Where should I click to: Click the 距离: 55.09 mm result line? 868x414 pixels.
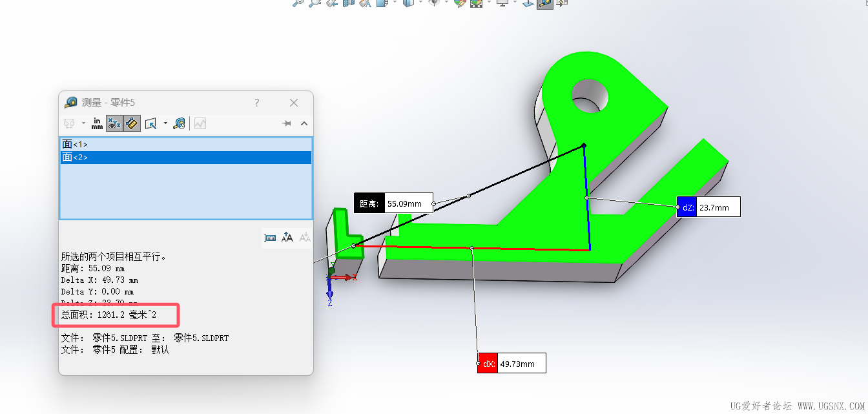(93, 268)
